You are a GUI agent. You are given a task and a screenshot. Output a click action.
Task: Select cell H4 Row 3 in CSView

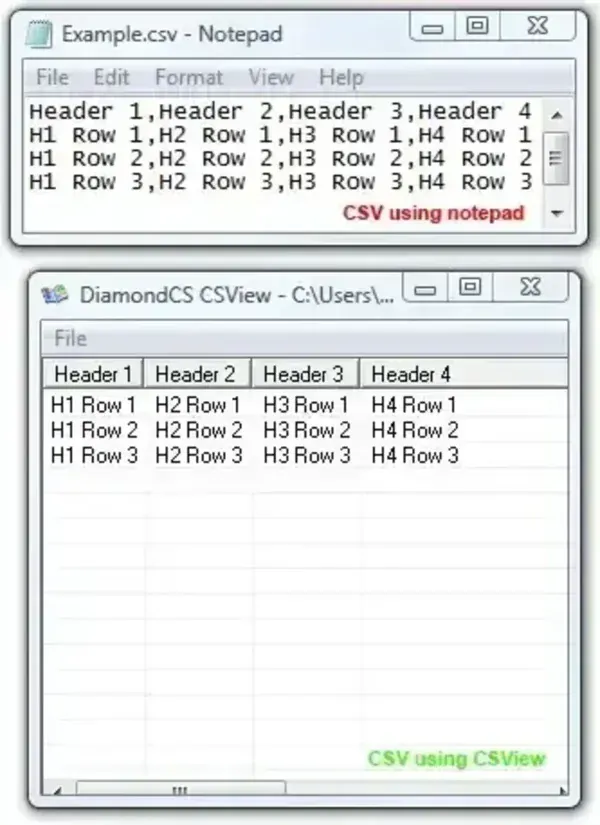pos(415,455)
